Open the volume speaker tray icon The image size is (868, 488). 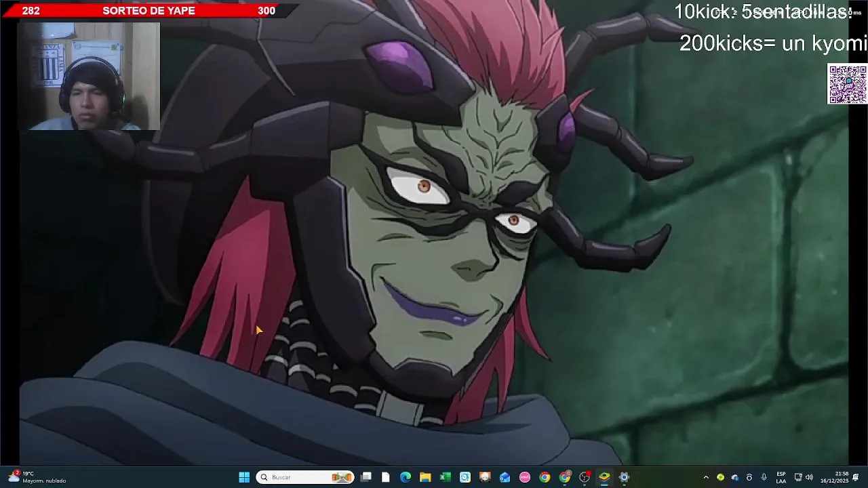809,477
